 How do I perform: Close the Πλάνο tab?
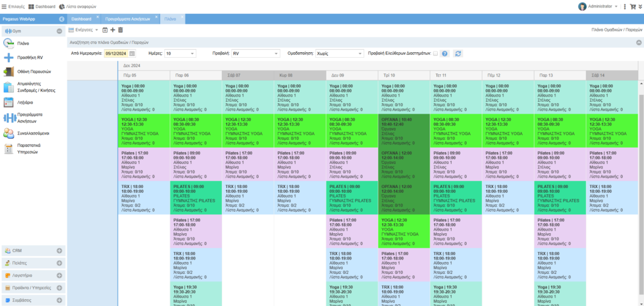click(182, 17)
